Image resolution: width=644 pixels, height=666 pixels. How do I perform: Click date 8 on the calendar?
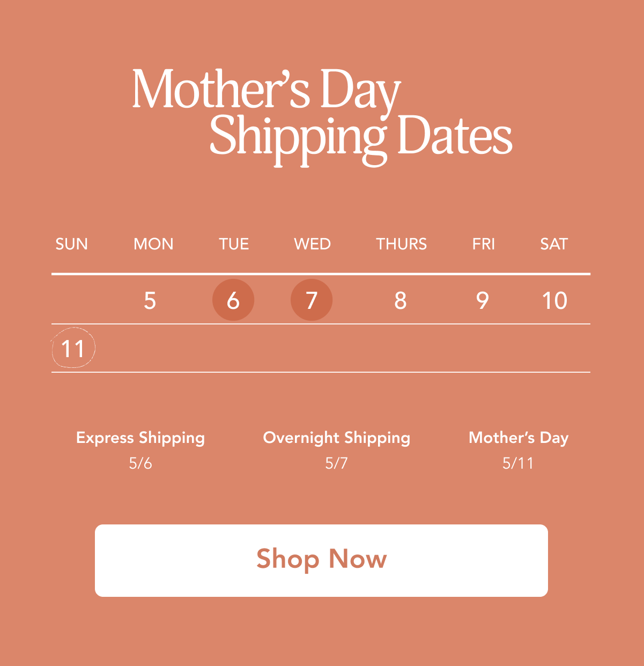[401, 301]
